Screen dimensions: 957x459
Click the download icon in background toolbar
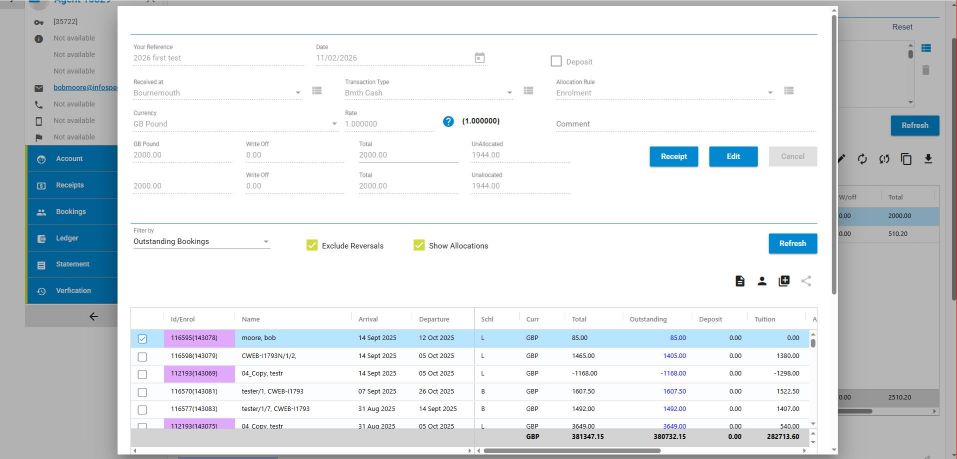(x=928, y=159)
